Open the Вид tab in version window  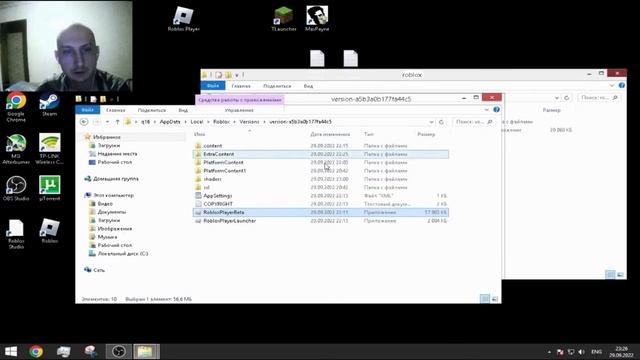click(x=183, y=110)
